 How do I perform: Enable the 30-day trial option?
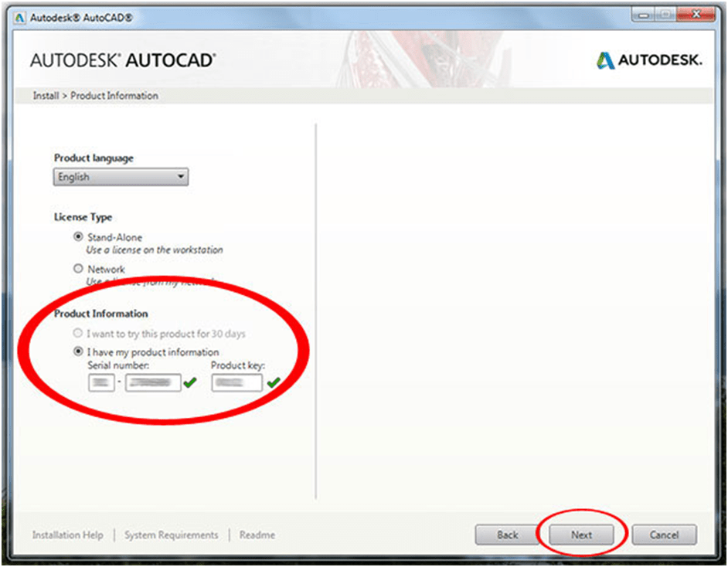[78, 333]
